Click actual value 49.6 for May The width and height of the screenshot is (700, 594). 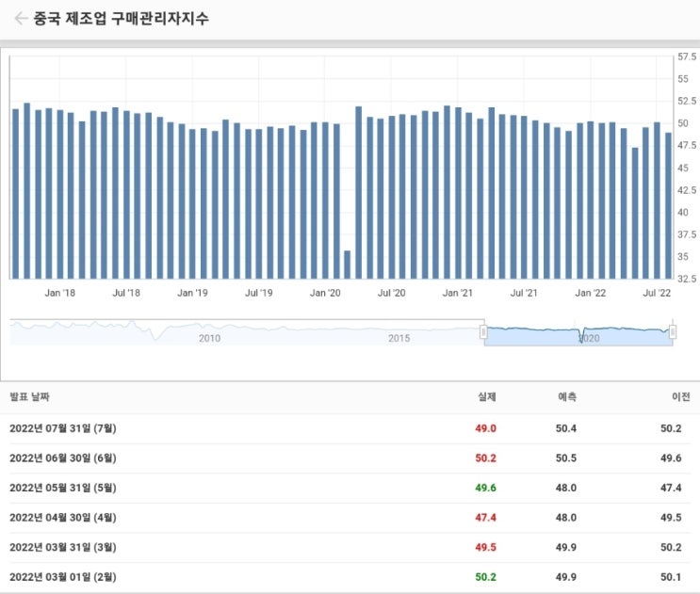pos(486,488)
